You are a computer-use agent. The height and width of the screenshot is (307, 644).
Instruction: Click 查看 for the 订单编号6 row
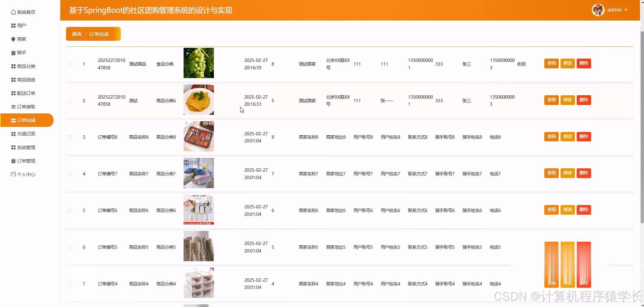click(x=551, y=210)
